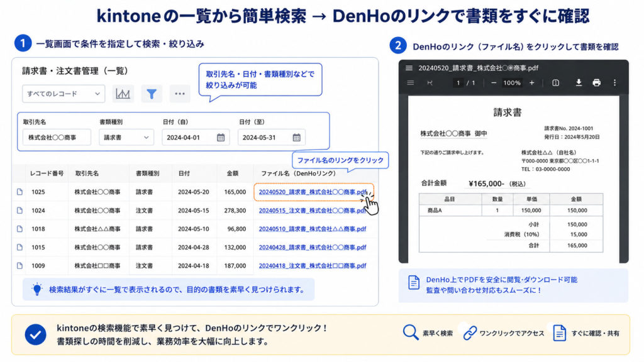Toggle the PDF sidebar thumbnails icon
This screenshot has width=644, height=362.
[410, 83]
